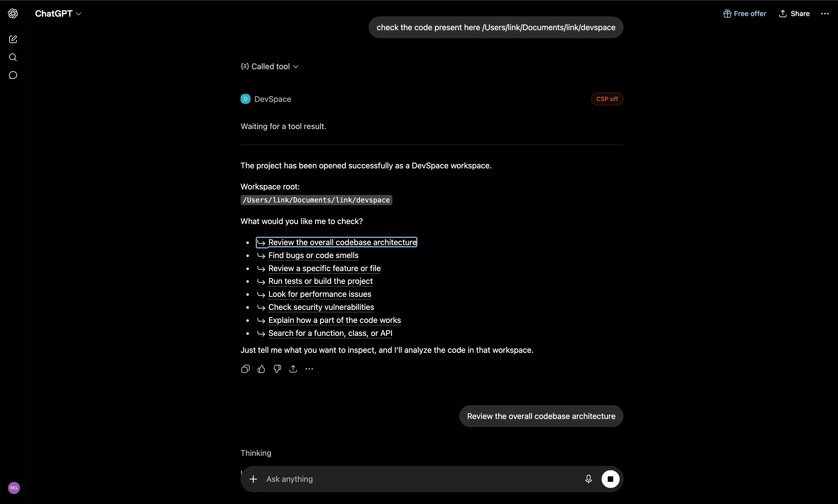Open the MG user profile avatar

click(x=14, y=488)
